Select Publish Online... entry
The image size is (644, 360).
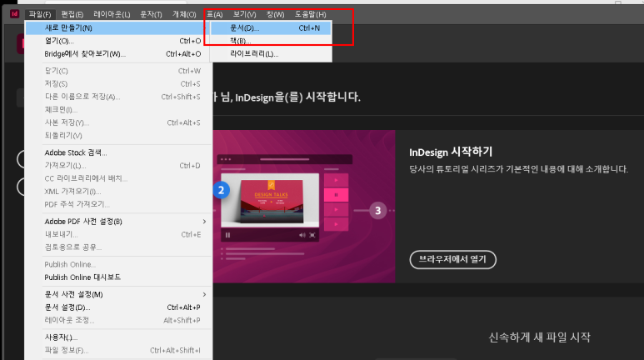click(118, 264)
